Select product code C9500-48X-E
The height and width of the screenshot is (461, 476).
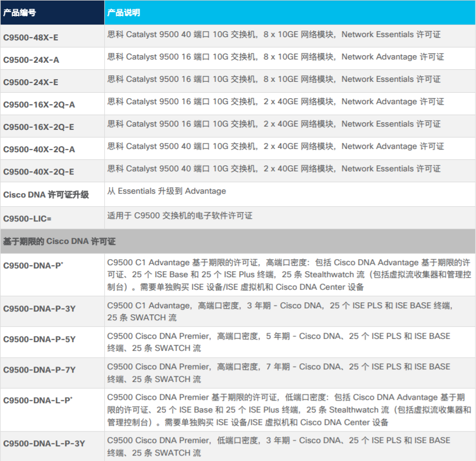[31, 38]
